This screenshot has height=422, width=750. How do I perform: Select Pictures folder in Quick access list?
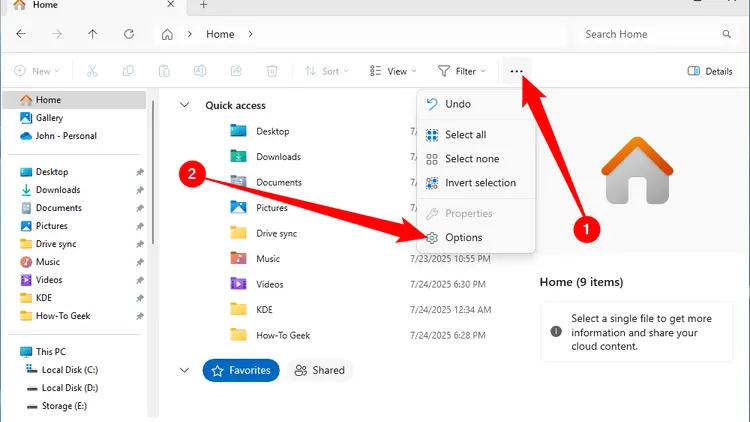(x=259, y=208)
